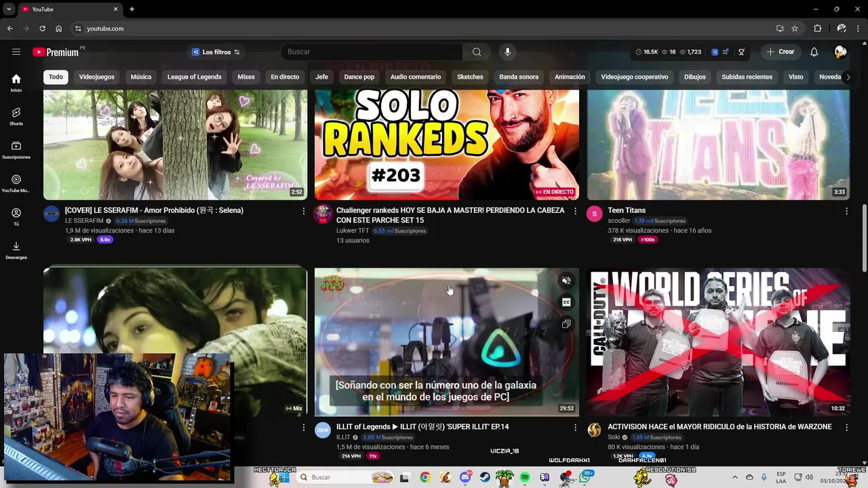Select the Dance pop chip

click(359, 77)
